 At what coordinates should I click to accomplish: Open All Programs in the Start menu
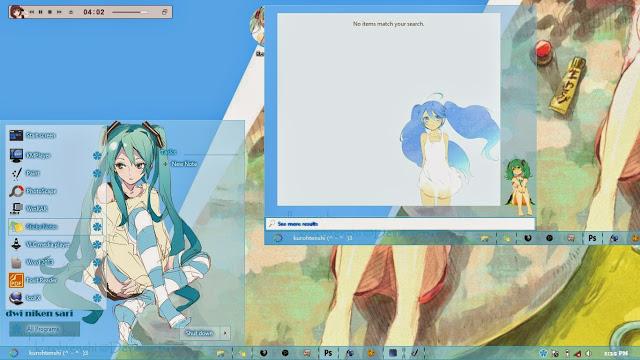click(44, 329)
